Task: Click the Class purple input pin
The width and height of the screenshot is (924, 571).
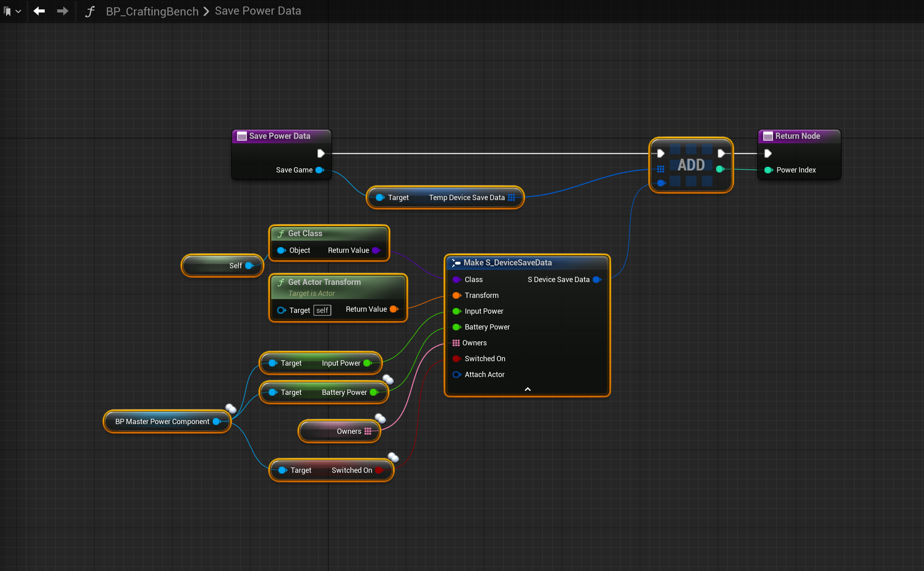Action: (456, 280)
